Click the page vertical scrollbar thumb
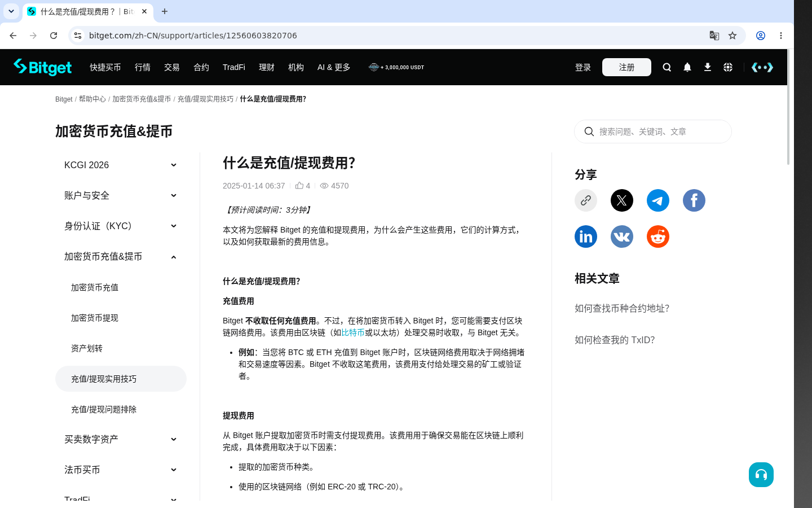Viewport: 812px width, 508px height. click(x=788, y=107)
